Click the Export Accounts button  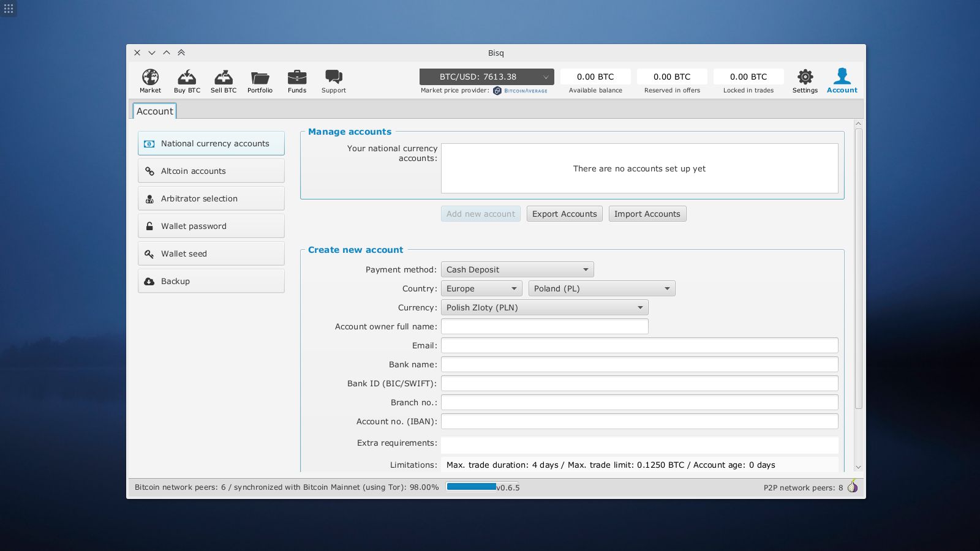pos(564,214)
